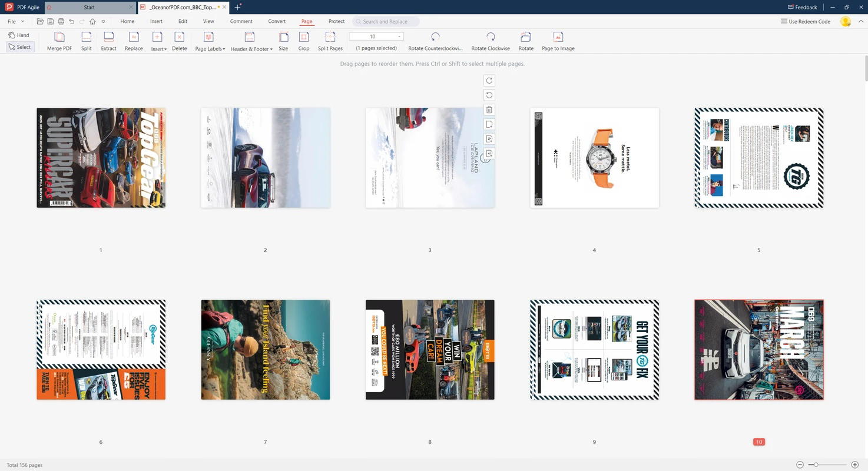Click the Split Pages icon
The image size is (868, 471).
coord(330,37)
